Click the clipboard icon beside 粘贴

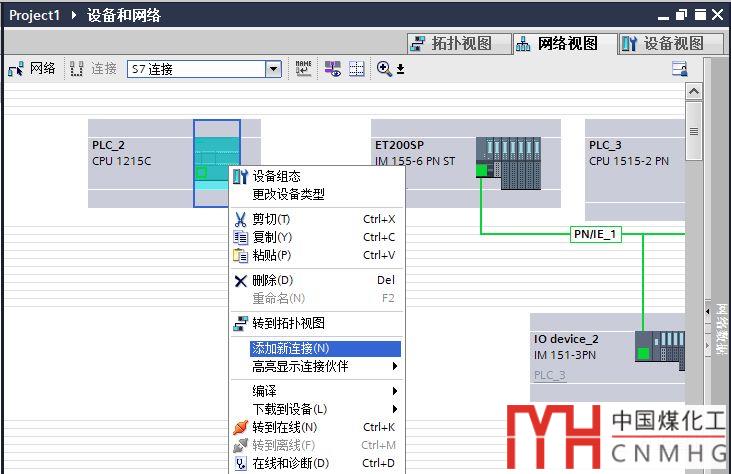(x=241, y=255)
